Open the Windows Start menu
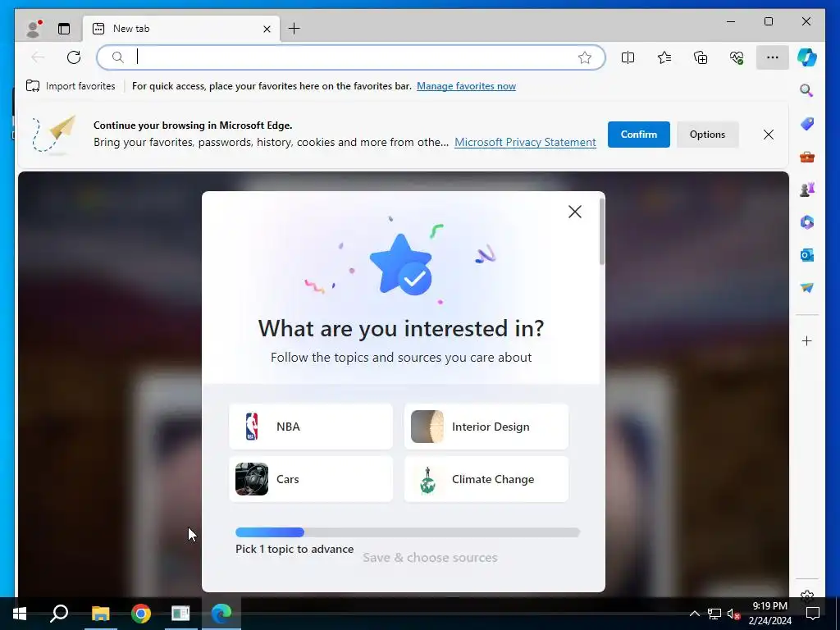The image size is (840, 630). tap(20, 614)
